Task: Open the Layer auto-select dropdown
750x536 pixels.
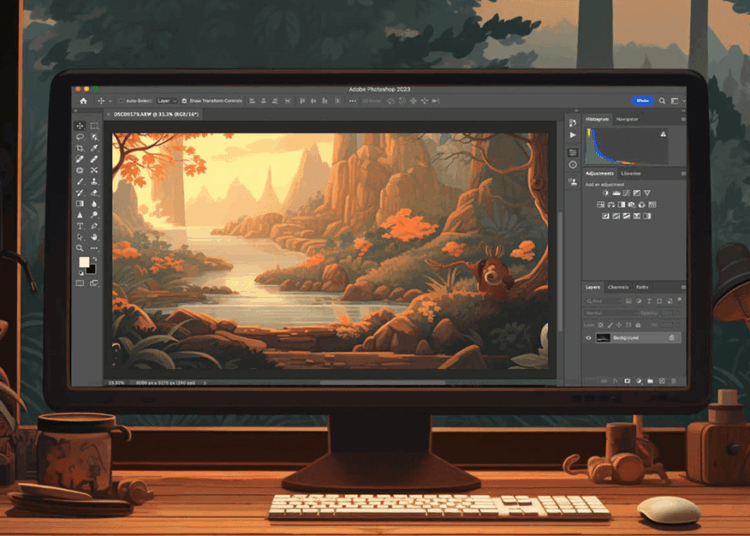Action: (167, 101)
